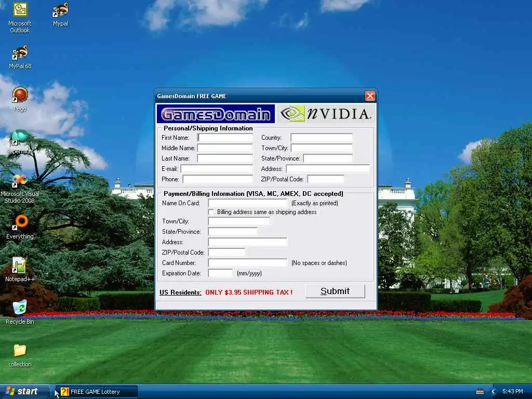Click the billing ZIP/Postal Code field
Image resolution: width=532 pixels, height=399 pixels.
[227, 252]
